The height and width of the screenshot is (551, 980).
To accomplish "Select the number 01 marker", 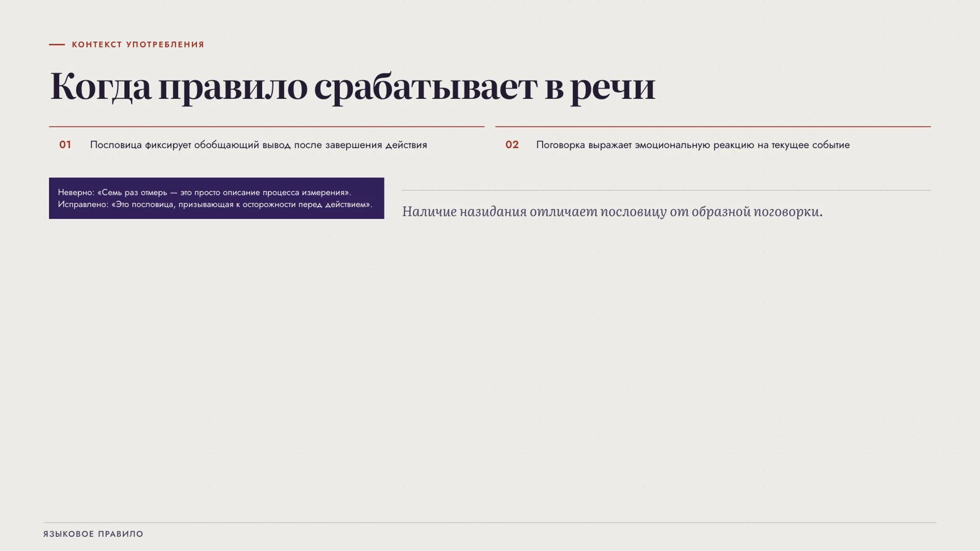I will point(65,145).
